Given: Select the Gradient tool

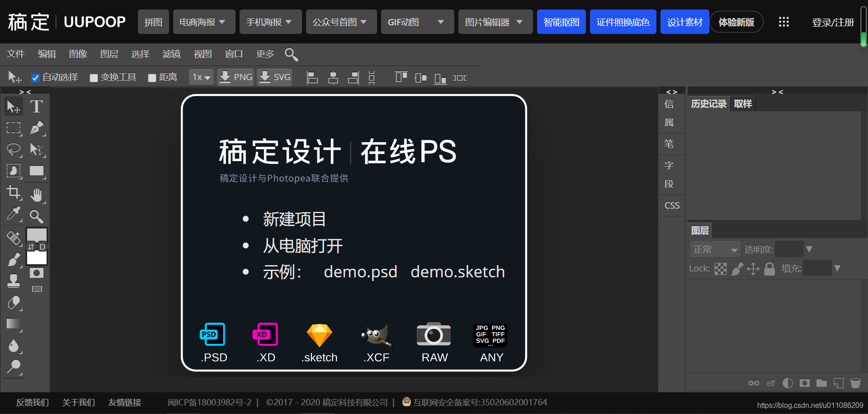Looking at the screenshot, I should pyautogui.click(x=14, y=324).
